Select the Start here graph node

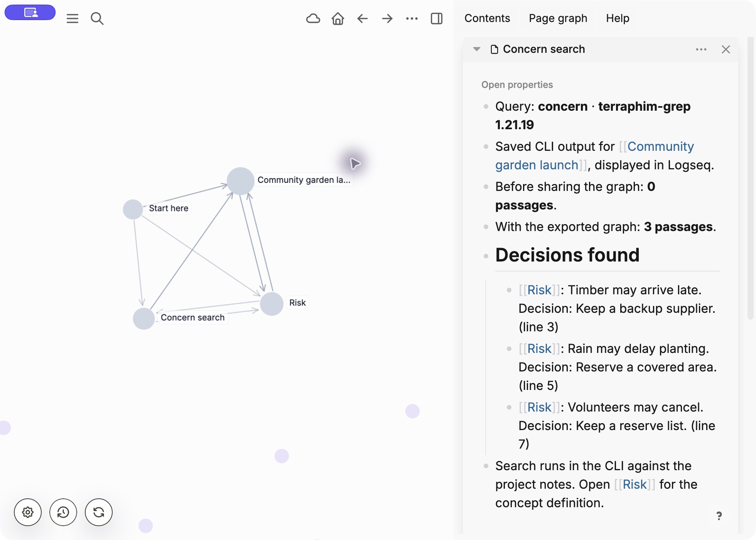coord(133,209)
